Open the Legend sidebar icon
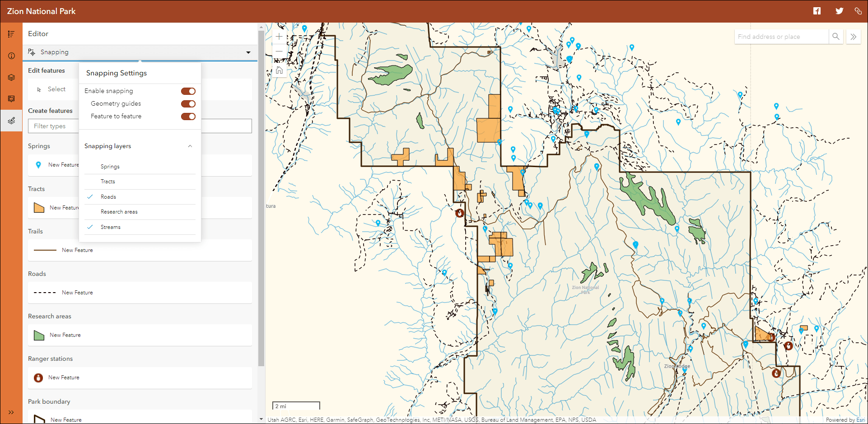Viewport: 868px width, 424px height. (11, 34)
